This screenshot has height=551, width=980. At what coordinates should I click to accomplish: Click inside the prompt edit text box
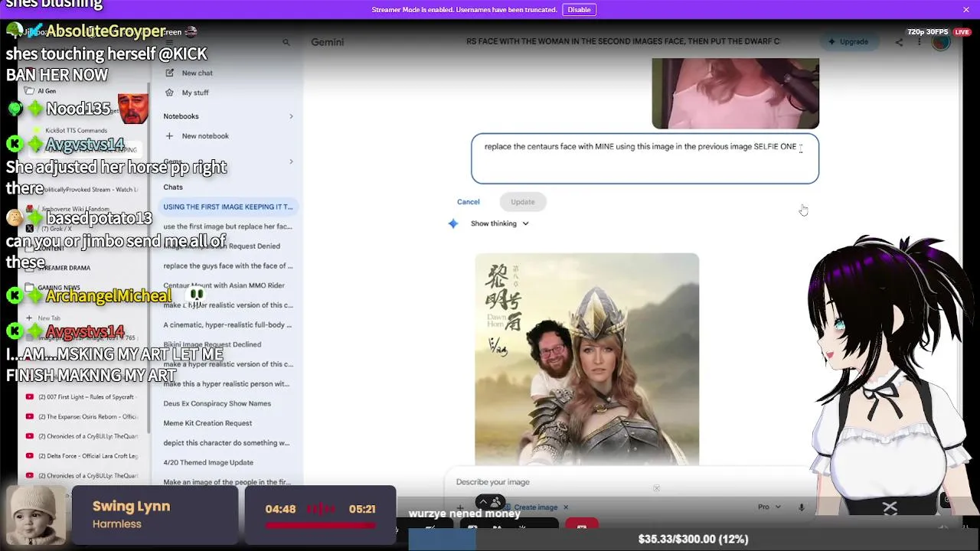coord(645,159)
